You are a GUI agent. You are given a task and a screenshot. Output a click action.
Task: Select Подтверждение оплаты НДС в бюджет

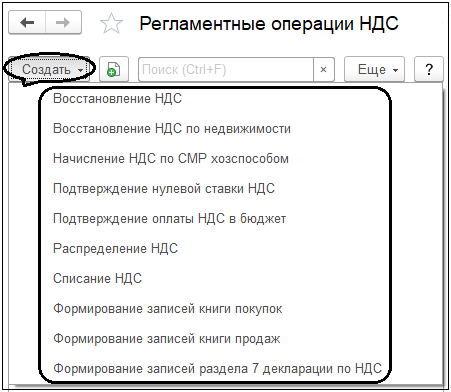click(169, 219)
